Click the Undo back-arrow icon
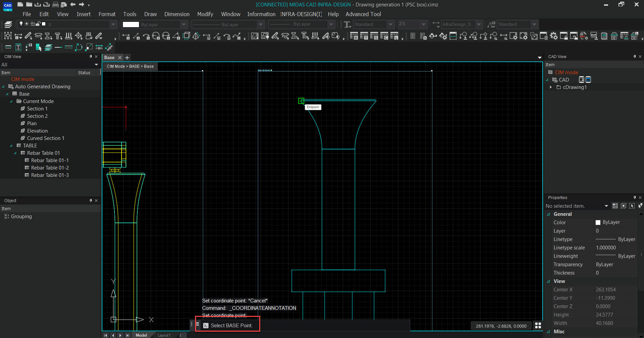 tap(73, 4)
